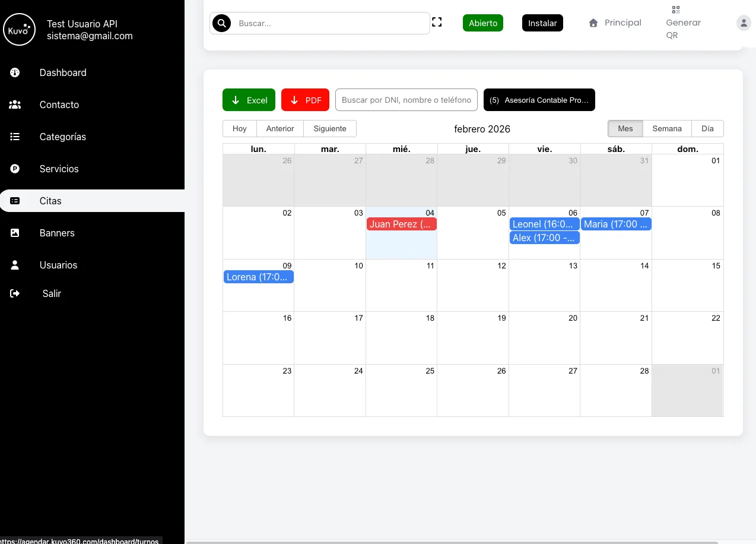The image size is (756, 544).
Task: Toggle fullscreen using the expand icon
Action: pos(437,23)
